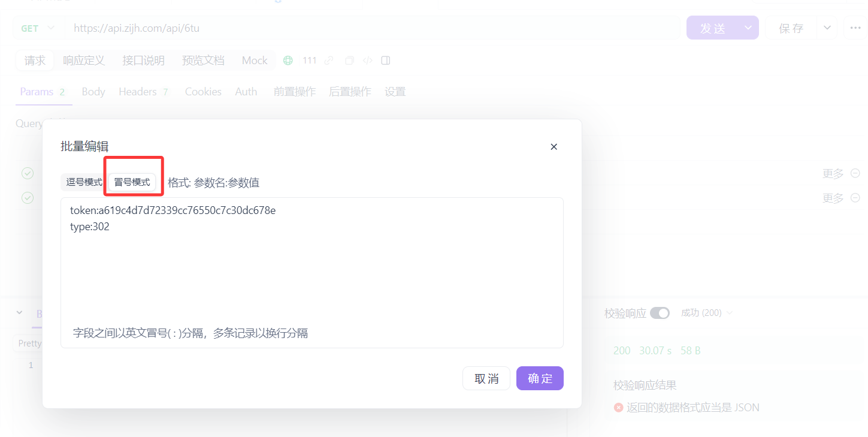
Task: Click the green environment globe icon
Action: 288,60
